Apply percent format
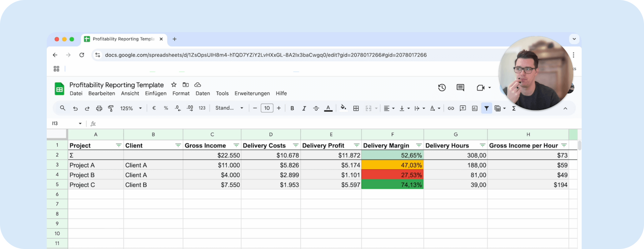The height and width of the screenshot is (249, 644). click(x=166, y=108)
